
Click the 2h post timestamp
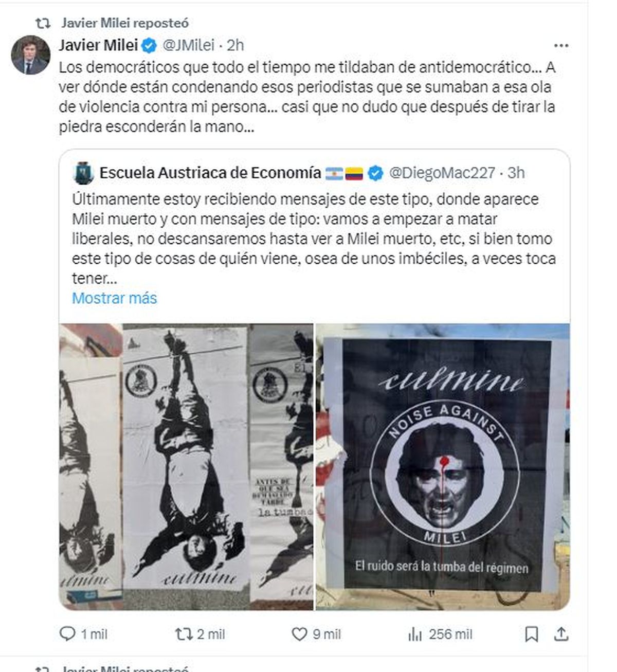235,45
